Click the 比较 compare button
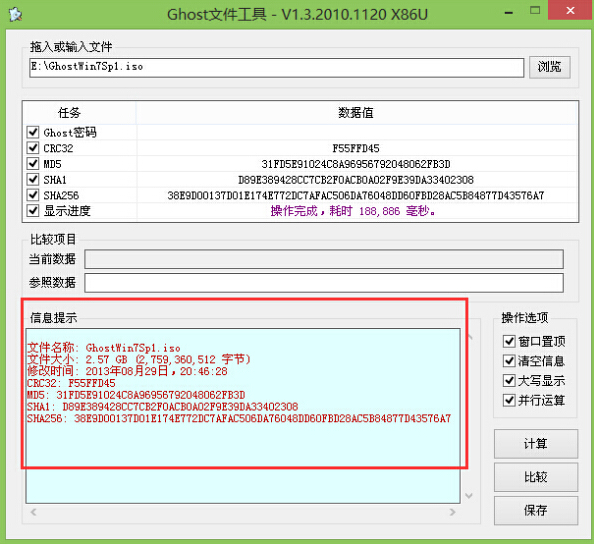The image size is (594, 545). pos(536,477)
